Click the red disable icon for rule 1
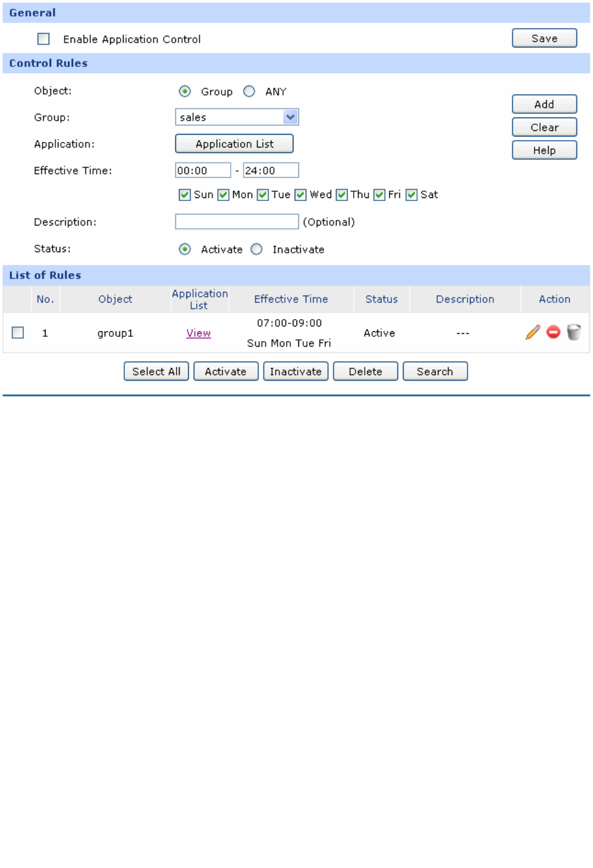Viewport: 593px width, 868px height. pyautogui.click(x=554, y=333)
